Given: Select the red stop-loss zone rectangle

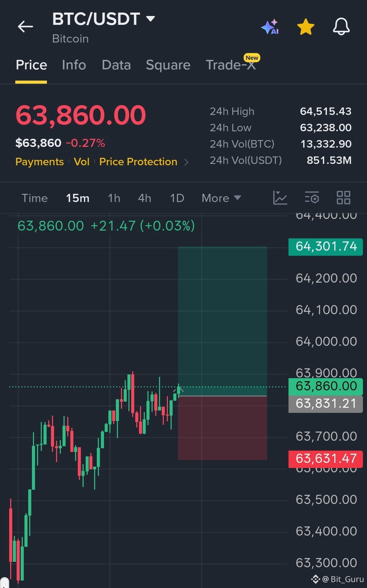Looking at the screenshot, I should coord(223,428).
